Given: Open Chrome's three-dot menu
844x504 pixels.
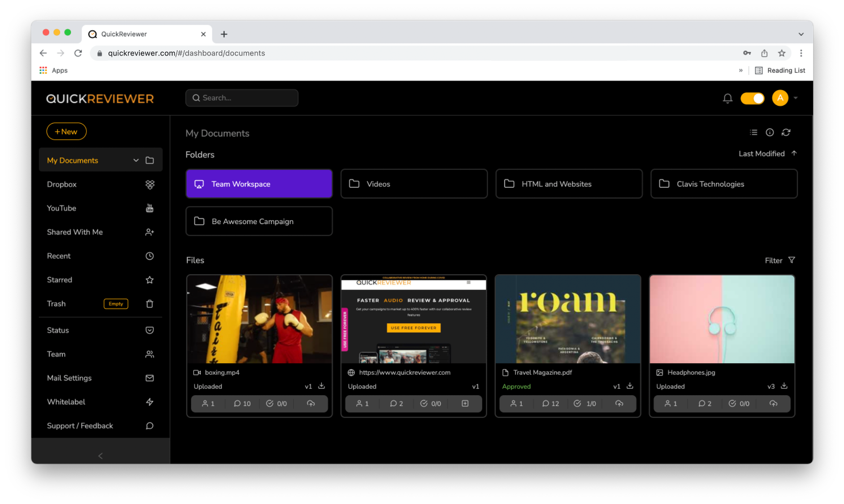Looking at the screenshot, I should (x=801, y=53).
